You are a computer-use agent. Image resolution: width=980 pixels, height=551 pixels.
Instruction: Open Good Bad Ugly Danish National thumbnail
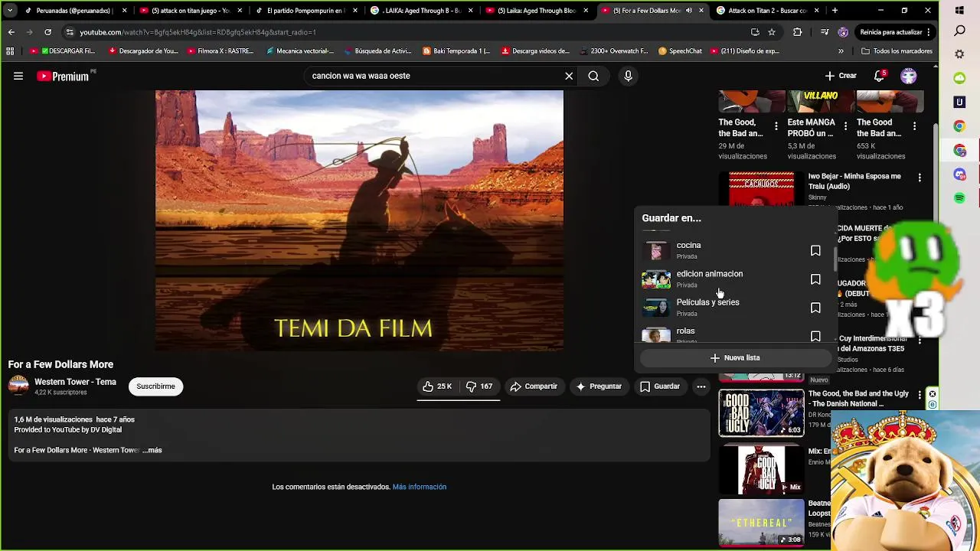click(x=761, y=412)
